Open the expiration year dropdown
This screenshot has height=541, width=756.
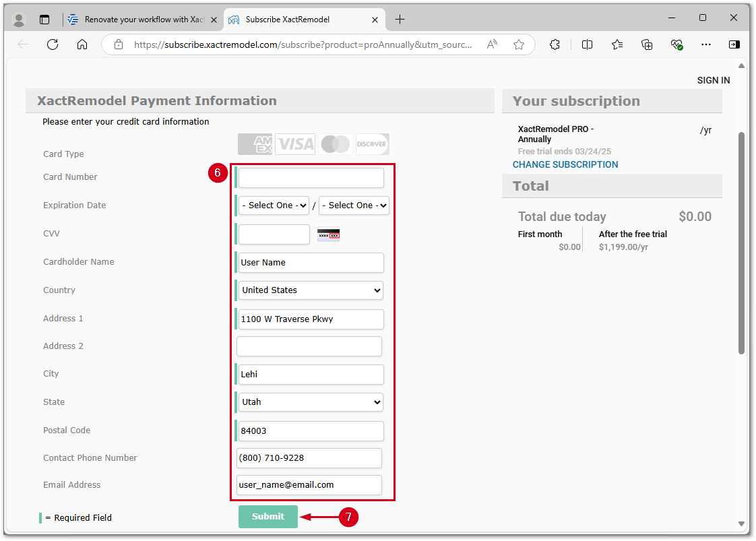(354, 205)
